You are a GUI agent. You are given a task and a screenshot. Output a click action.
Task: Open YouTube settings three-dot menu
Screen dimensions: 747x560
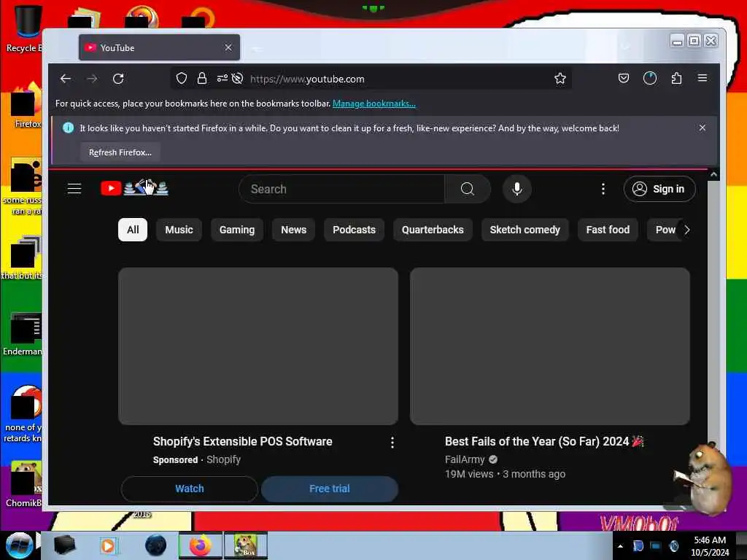(x=603, y=189)
